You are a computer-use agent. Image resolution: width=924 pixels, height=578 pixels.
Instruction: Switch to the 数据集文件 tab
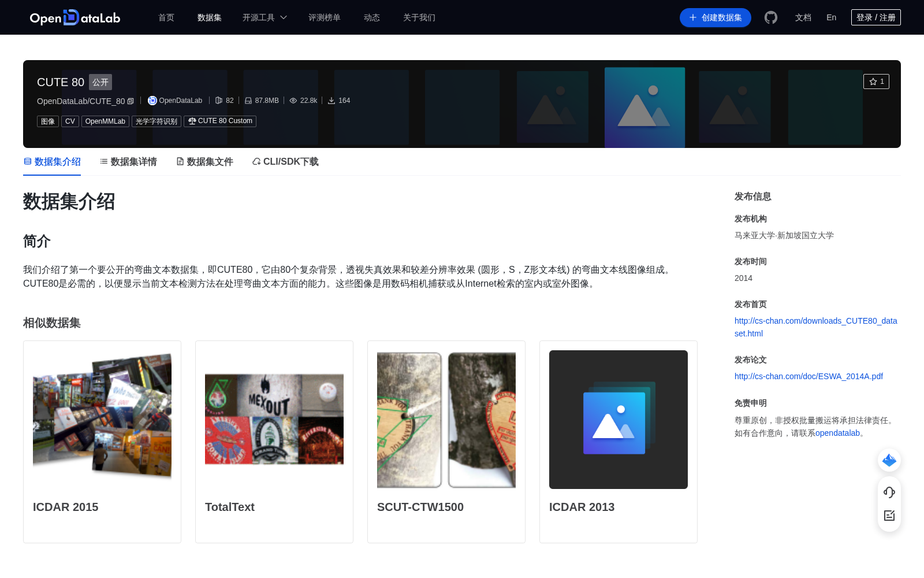point(204,162)
